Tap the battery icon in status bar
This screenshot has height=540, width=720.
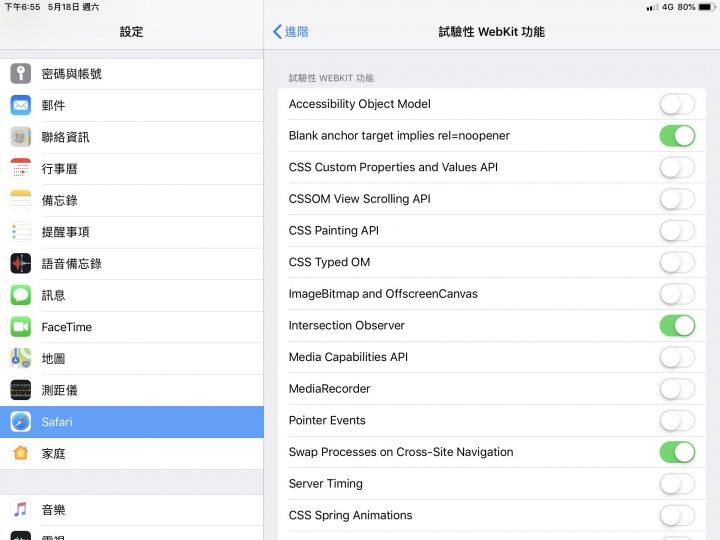click(x=707, y=7)
